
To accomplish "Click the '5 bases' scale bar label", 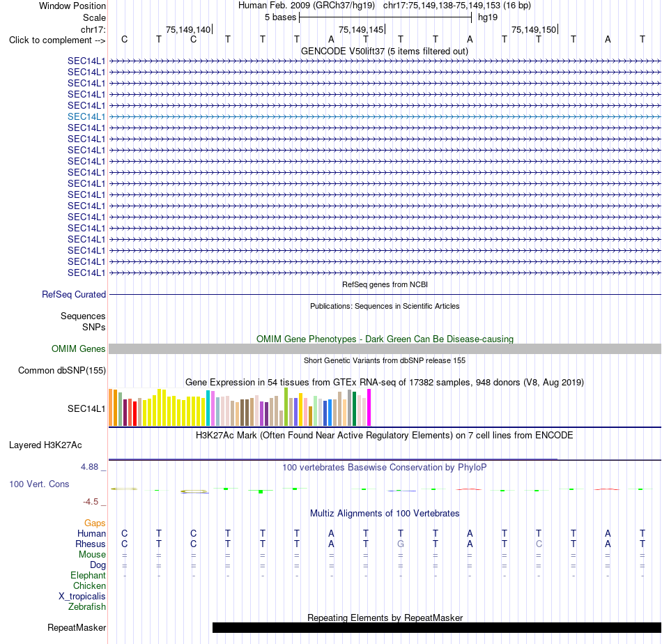I will [280, 17].
